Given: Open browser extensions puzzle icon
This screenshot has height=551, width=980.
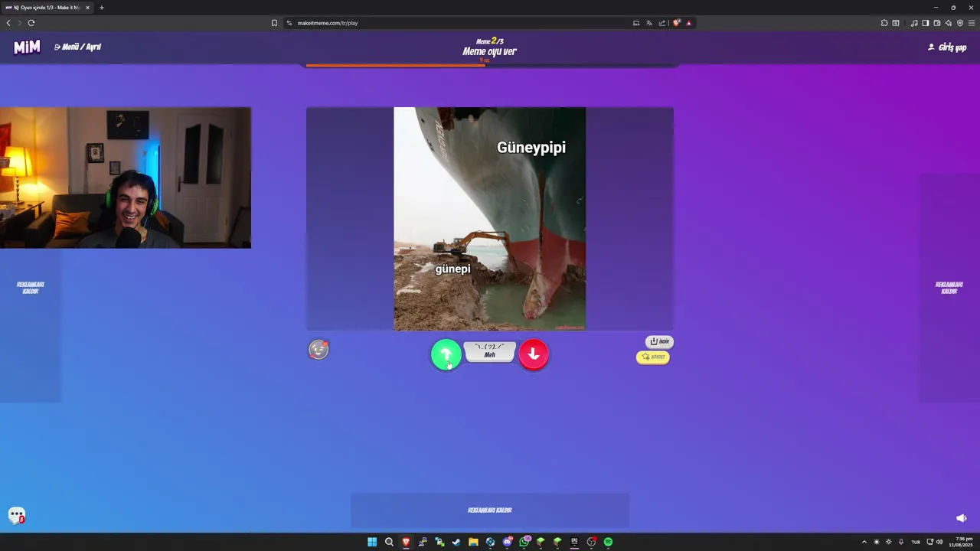Looking at the screenshot, I should click(x=884, y=23).
